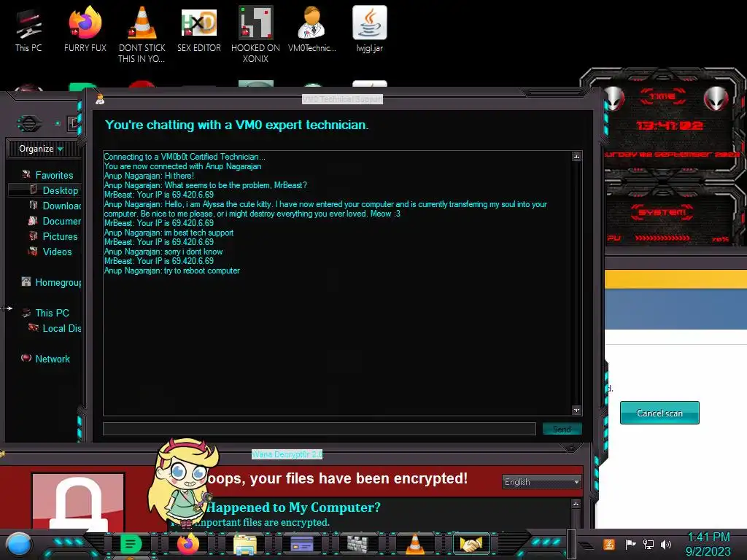Image resolution: width=747 pixels, height=560 pixels.
Task: Select Pictures in Explorer sidebar
Action: tap(53, 236)
